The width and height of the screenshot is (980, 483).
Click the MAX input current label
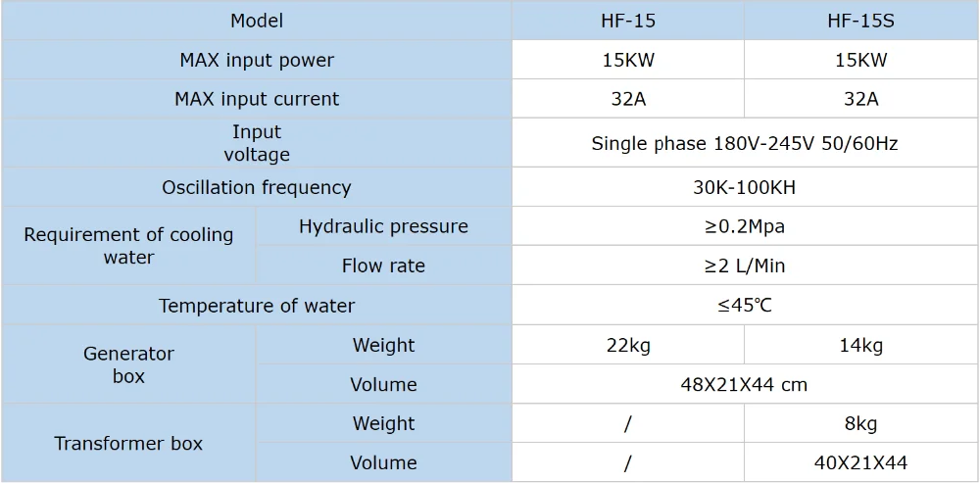pos(257,99)
